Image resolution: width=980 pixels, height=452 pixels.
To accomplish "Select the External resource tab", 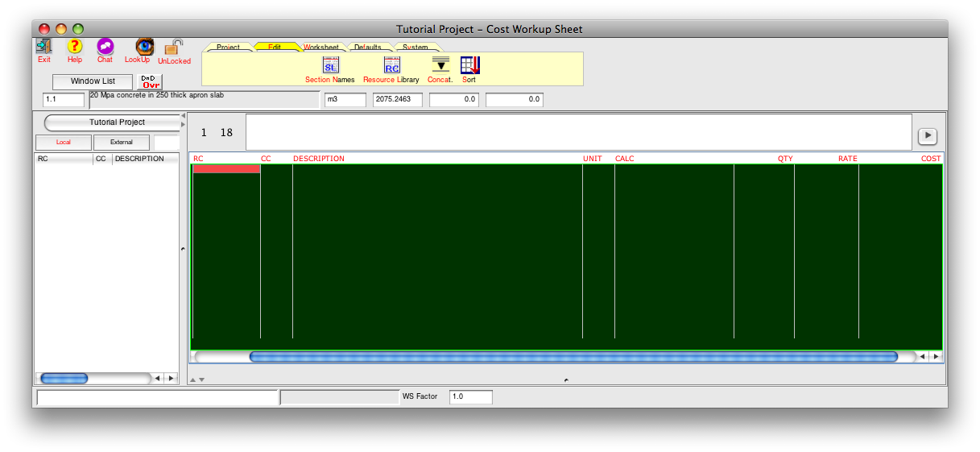I will point(122,142).
